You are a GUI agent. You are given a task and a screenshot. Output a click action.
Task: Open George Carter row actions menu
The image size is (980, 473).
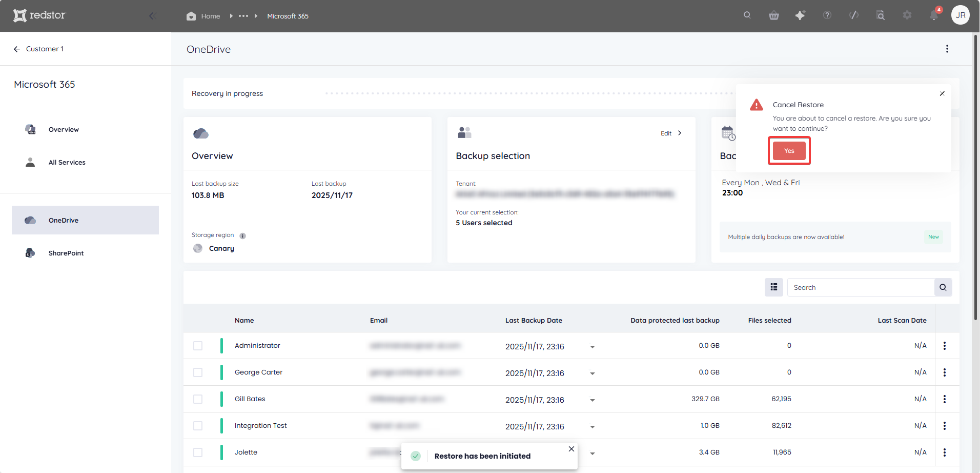tap(945, 372)
